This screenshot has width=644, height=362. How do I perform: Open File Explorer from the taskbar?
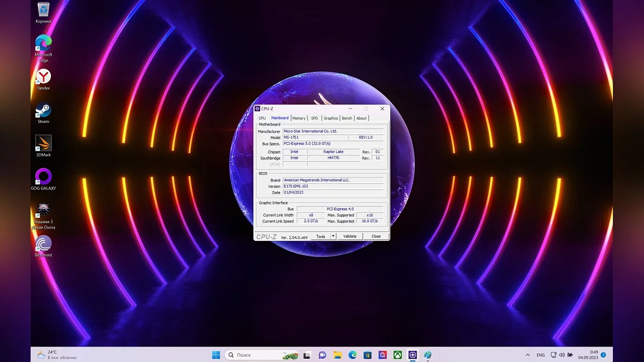(x=337, y=355)
